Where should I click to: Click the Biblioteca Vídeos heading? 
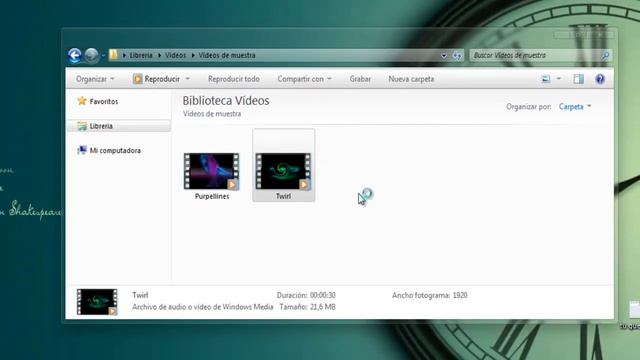(x=226, y=101)
